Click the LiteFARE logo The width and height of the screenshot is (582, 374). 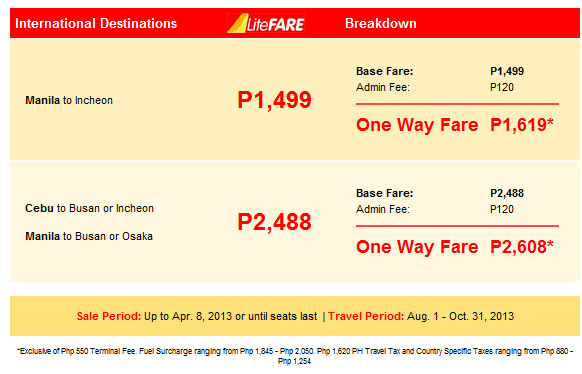(x=266, y=23)
